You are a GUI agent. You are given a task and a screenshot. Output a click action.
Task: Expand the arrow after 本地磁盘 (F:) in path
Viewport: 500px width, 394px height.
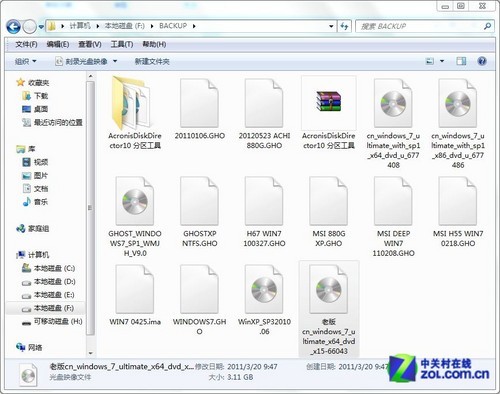[x=152, y=26]
